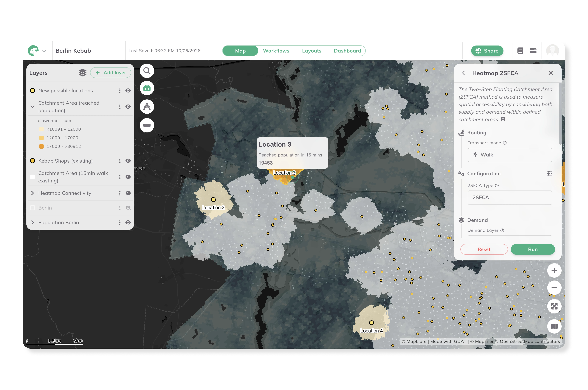The image size is (588, 390).
Task: Hide the Population Berlin layer
Action: point(128,223)
